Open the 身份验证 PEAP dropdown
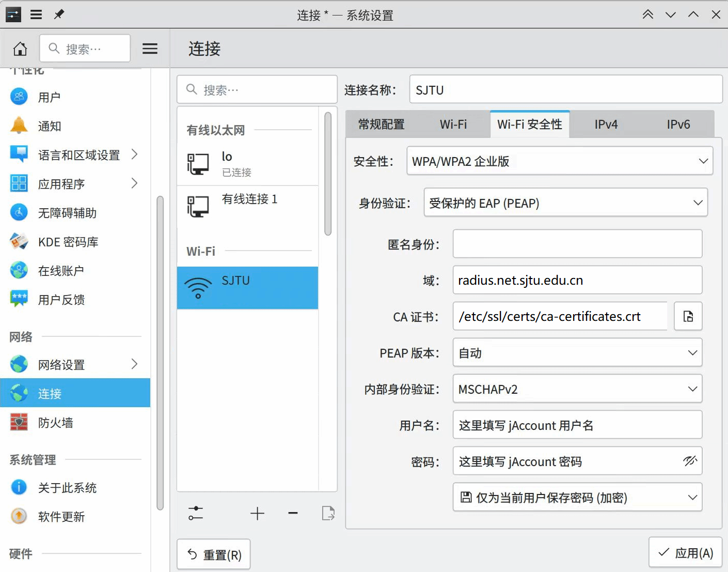 (x=565, y=202)
